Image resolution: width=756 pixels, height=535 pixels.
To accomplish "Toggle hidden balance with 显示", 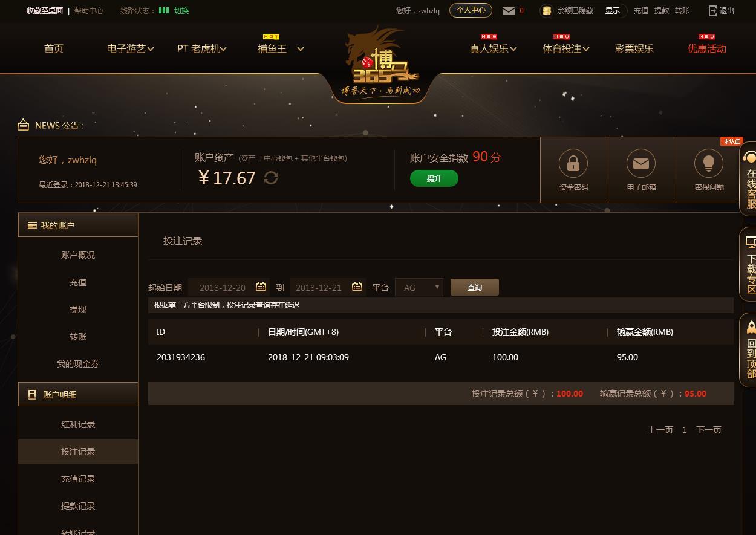I will point(613,10).
